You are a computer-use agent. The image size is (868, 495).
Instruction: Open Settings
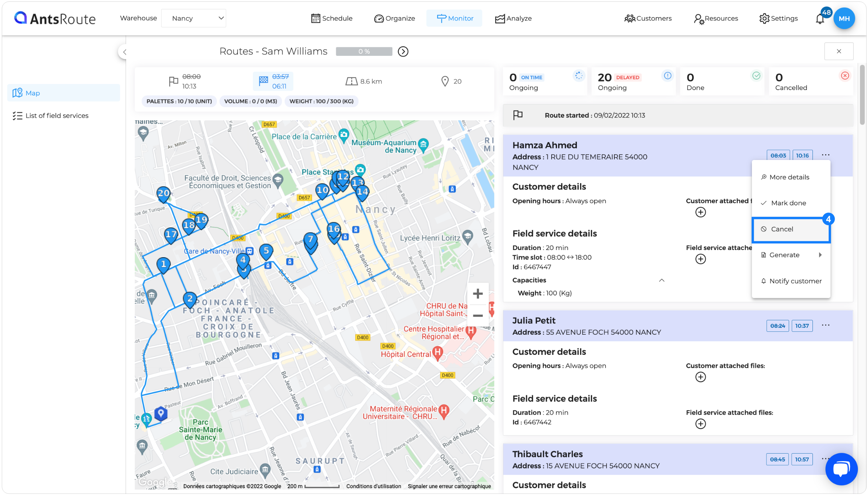click(x=778, y=18)
